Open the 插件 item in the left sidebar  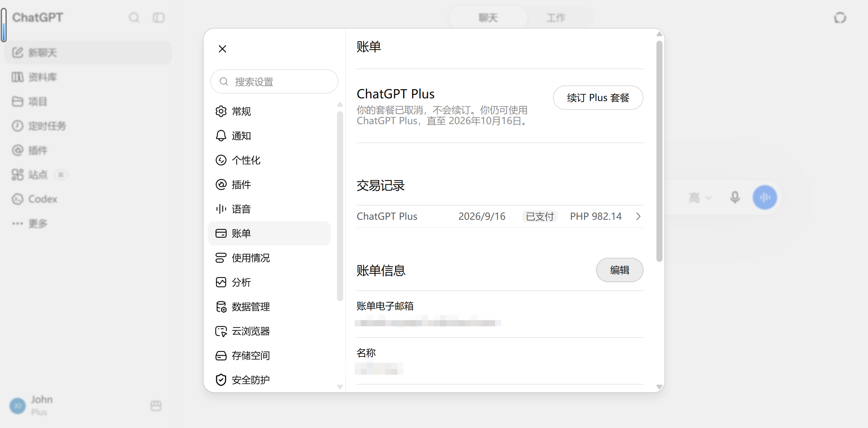(88, 150)
